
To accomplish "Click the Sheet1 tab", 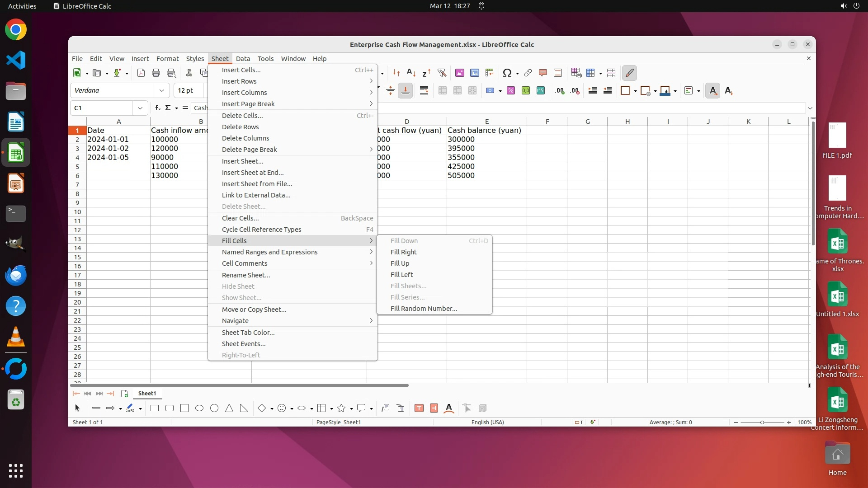I will pyautogui.click(x=147, y=394).
